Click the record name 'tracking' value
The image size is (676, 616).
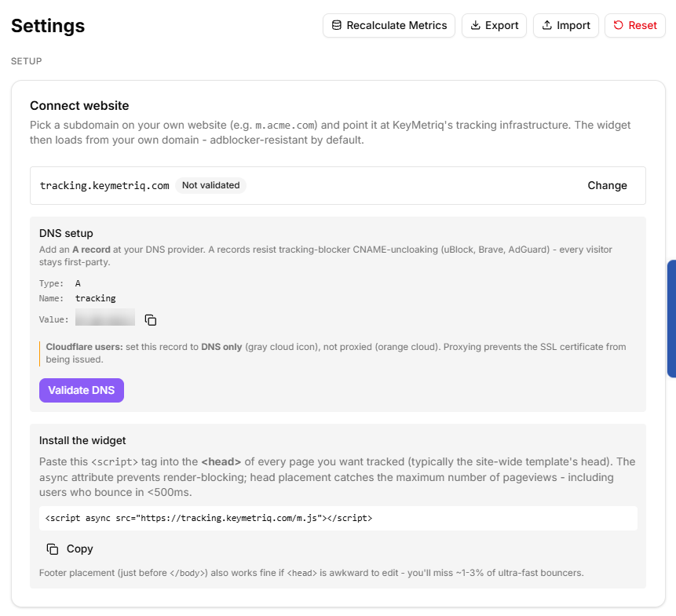[x=95, y=298]
